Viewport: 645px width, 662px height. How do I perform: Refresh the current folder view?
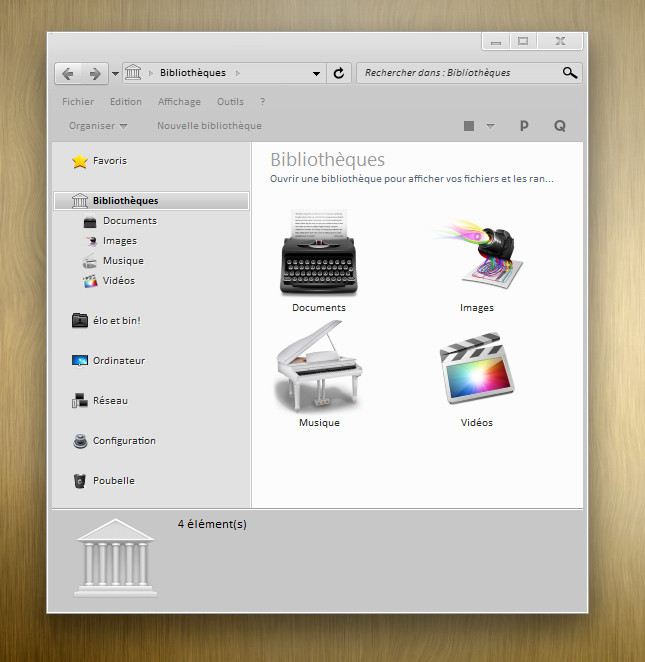pyautogui.click(x=339, y=73)
